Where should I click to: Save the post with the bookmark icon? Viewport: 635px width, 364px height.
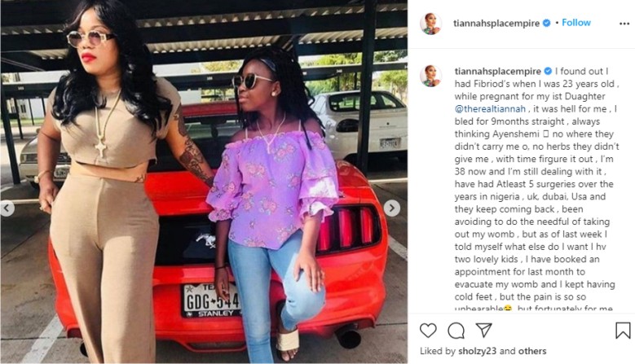623,331
